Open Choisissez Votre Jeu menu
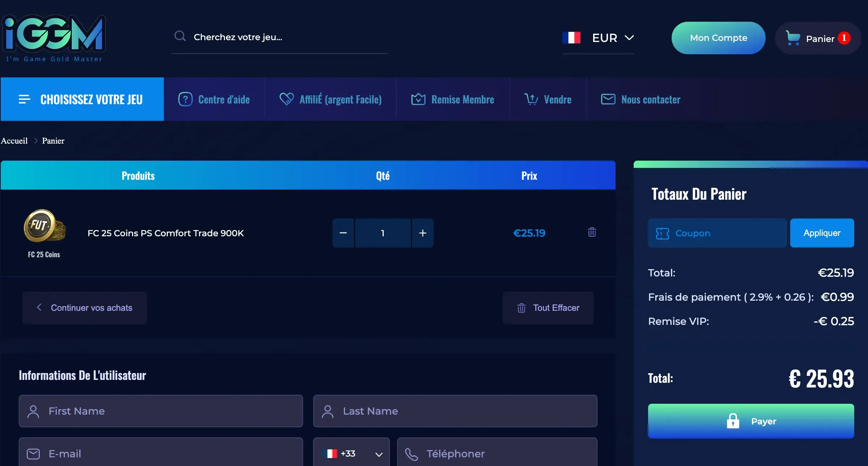 pyautogui.click(x=82, y=99)
